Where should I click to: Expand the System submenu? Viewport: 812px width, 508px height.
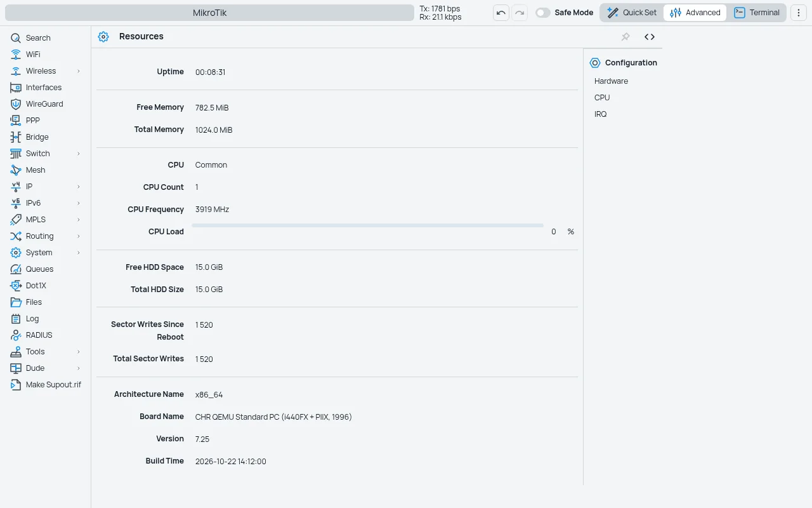pos(79,253)
